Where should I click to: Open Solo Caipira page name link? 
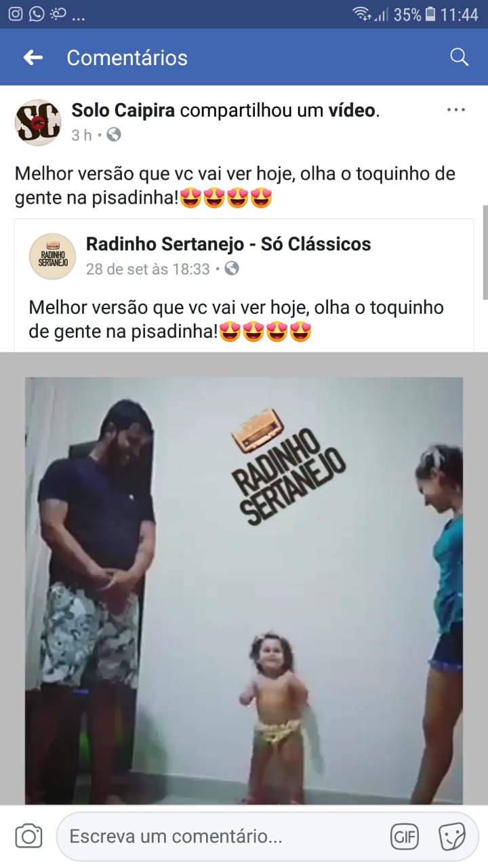[123, 110]
